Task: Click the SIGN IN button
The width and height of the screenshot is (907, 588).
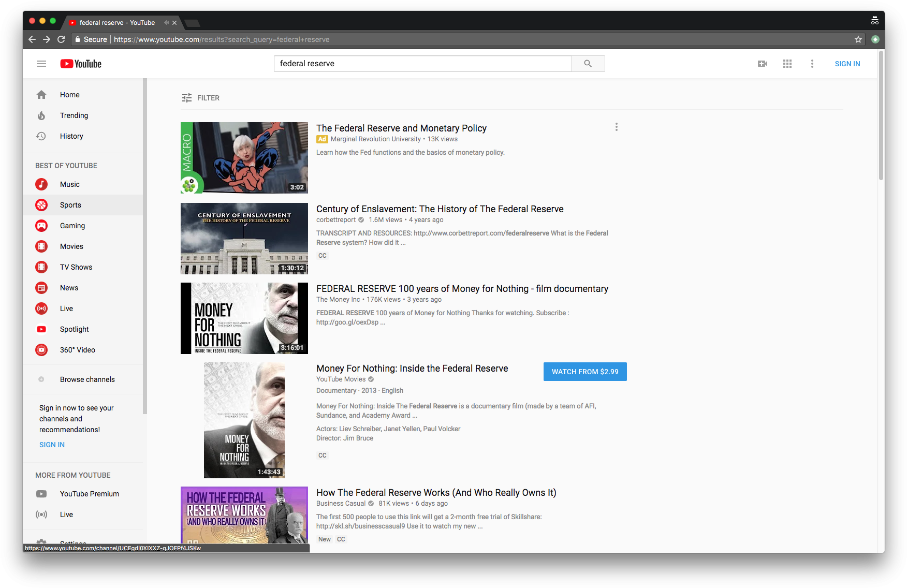Action: click(847, 63)
